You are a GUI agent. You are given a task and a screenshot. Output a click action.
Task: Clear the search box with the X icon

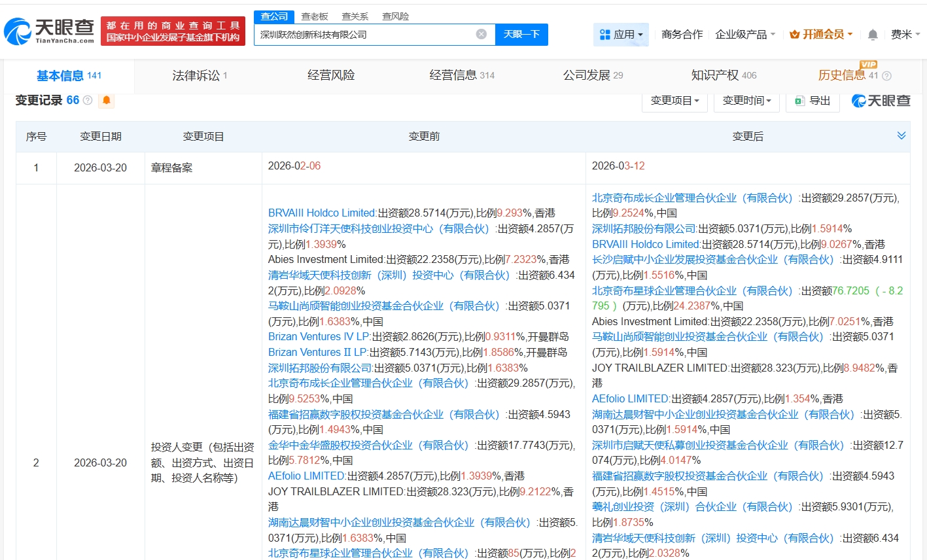click(x=481, y=34)
